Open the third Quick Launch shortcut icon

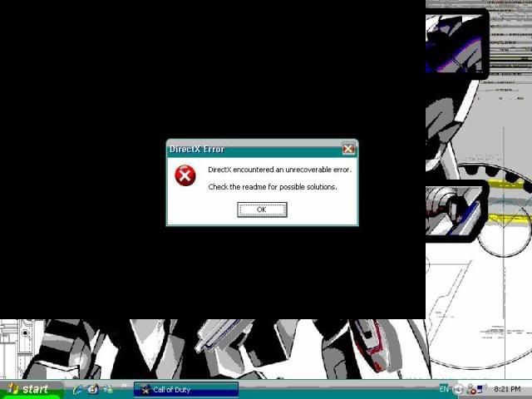point(108,389)
